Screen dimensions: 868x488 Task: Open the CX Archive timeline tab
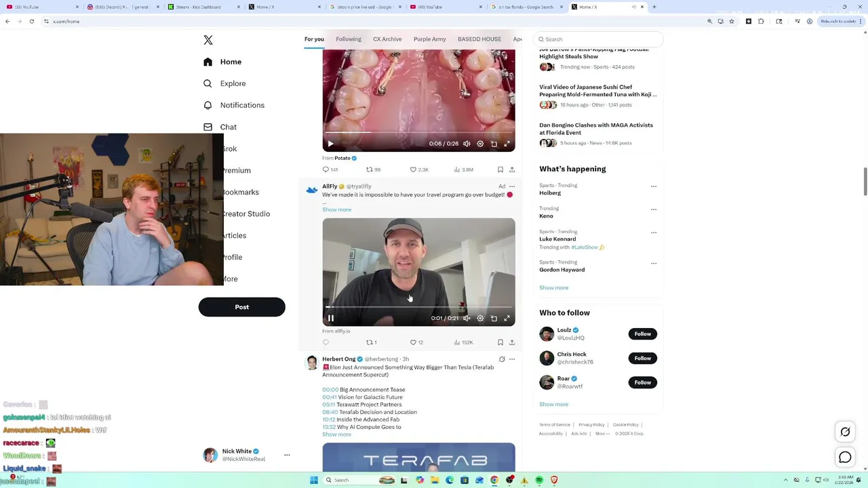click(387, 39)
